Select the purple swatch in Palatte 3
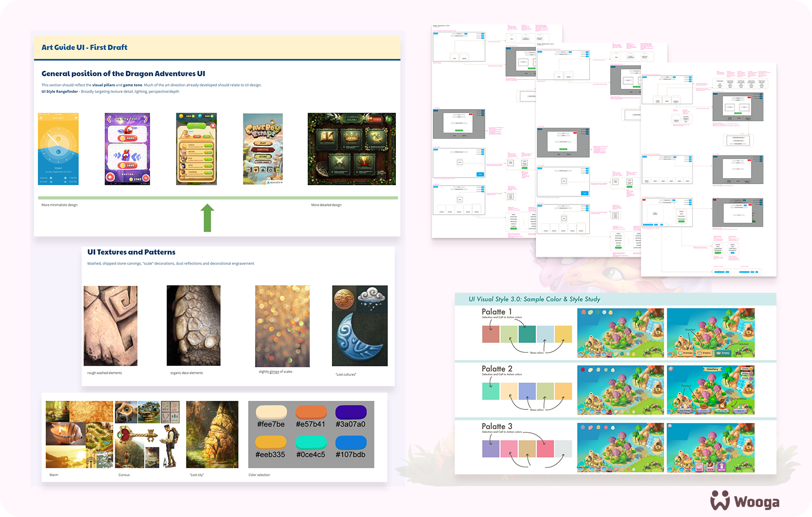The image size is (812, 517). point(491,449)
